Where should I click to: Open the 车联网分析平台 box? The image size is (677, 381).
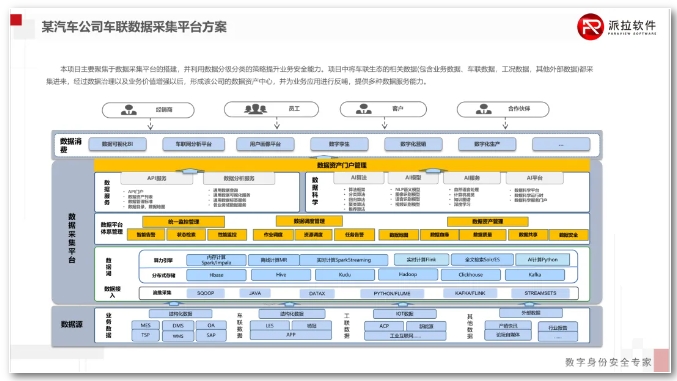(x=193, y=144)
